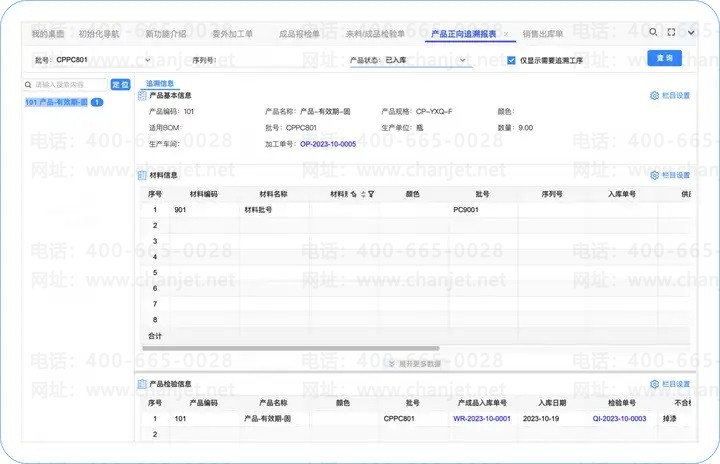Uncheck 仅显示需要追溯工序 checkbox
This screenshot has height=464, width=720.
(511, 60)
